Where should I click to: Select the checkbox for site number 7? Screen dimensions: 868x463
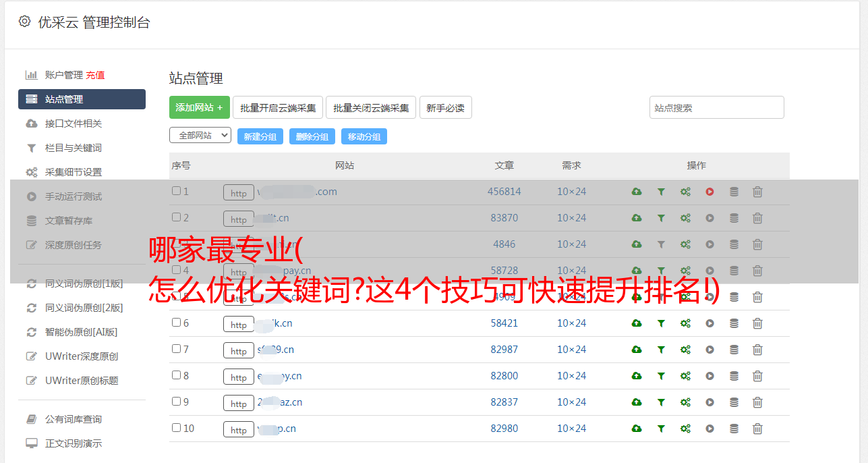coord(177,349)
